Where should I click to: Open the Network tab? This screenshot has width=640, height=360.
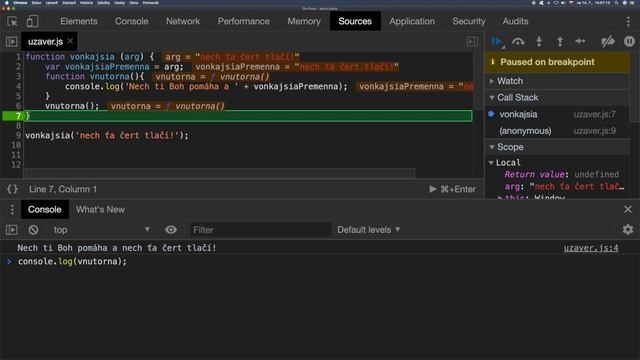(183, 21)
